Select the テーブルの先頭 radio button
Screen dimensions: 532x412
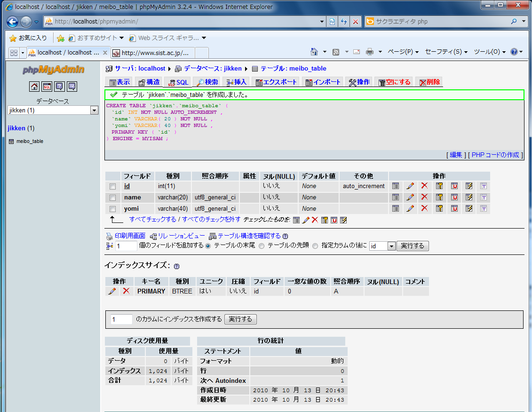[x=262, y=246]
